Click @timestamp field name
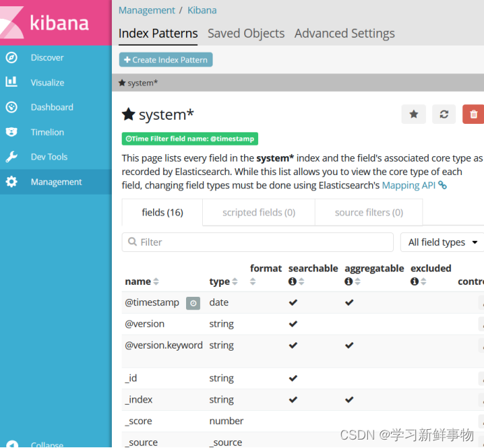This screenshot has width=484, height=448. tap(152, 302)
